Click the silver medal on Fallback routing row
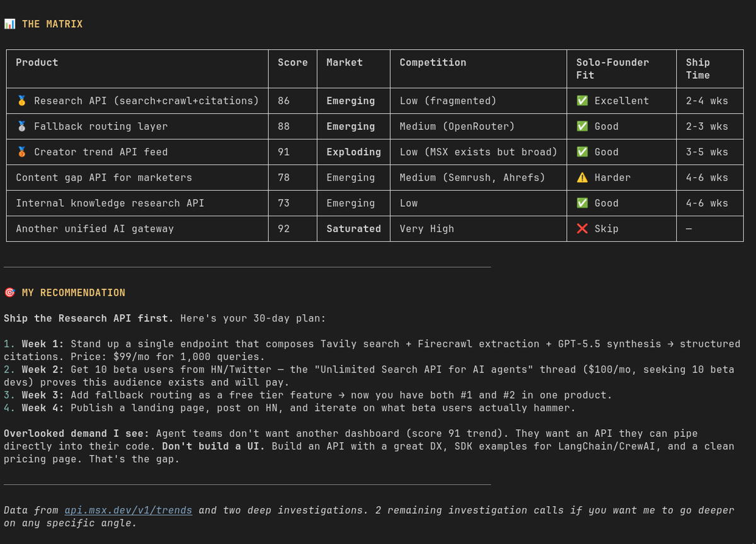Screen dimensions: 756x544 coord(21,127)
